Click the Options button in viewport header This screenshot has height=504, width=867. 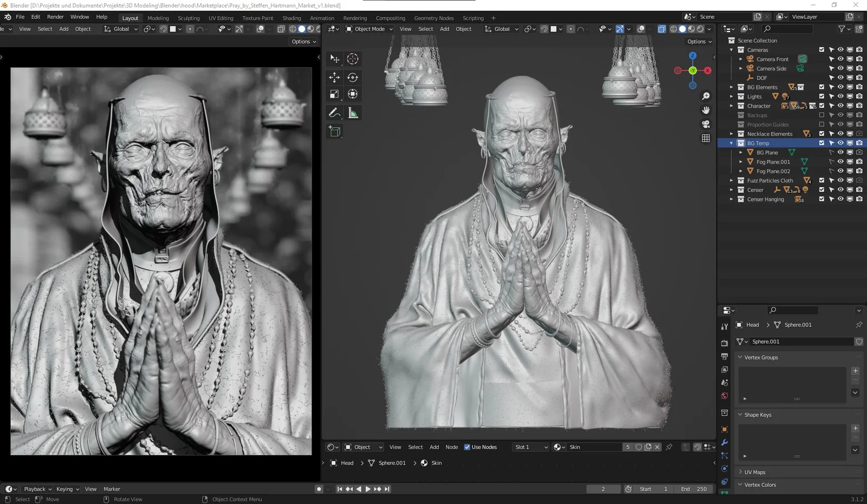698,41
